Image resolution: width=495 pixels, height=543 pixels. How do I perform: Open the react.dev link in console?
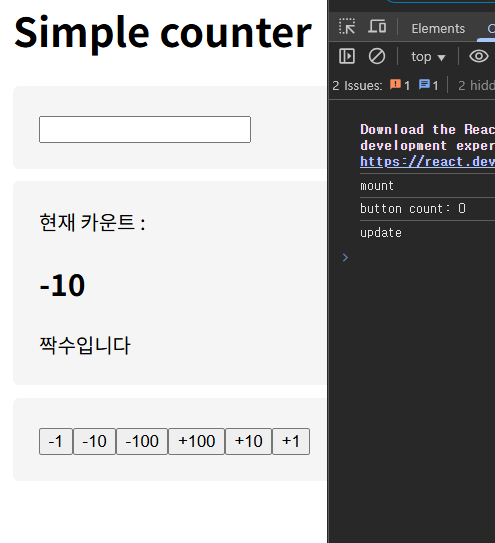pos(427,162)
